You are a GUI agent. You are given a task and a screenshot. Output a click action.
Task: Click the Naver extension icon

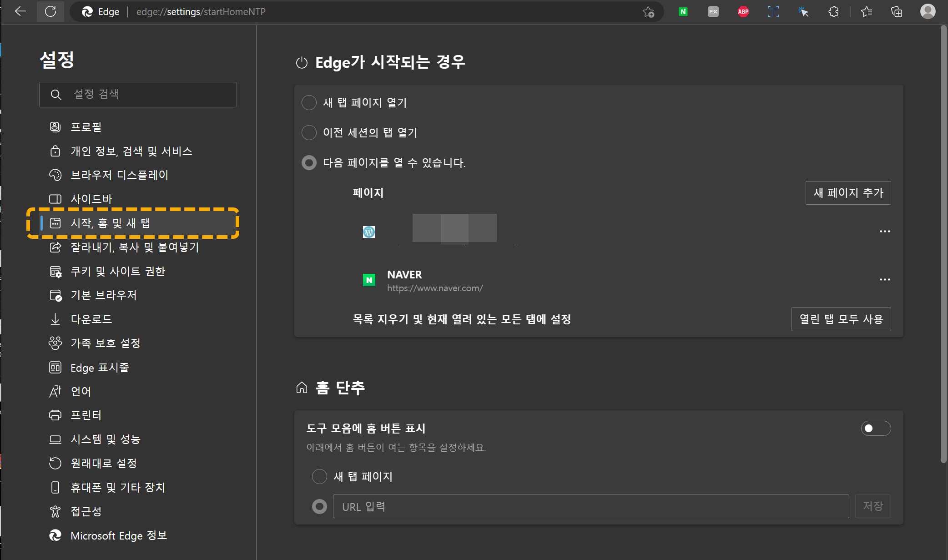click(x=682, y=11)
